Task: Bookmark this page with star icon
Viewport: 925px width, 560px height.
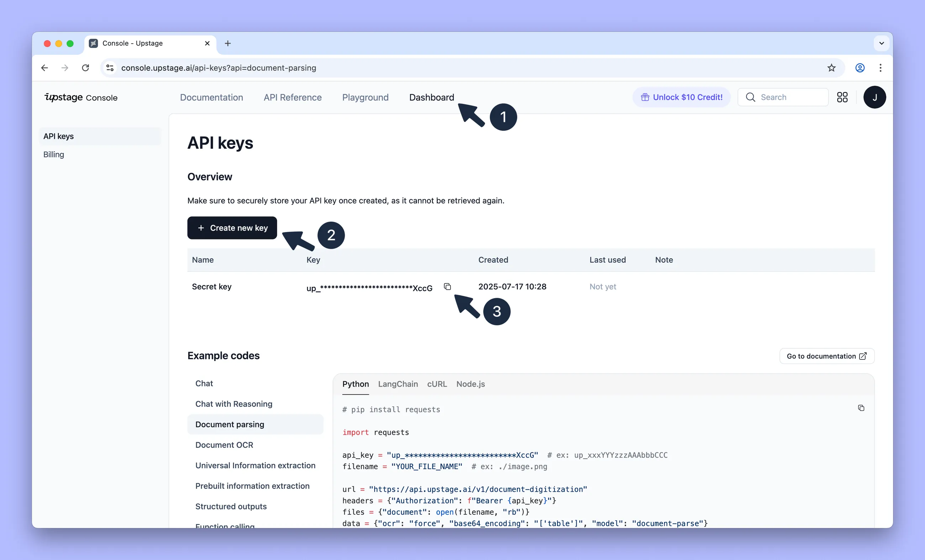Action: (831, 68)
